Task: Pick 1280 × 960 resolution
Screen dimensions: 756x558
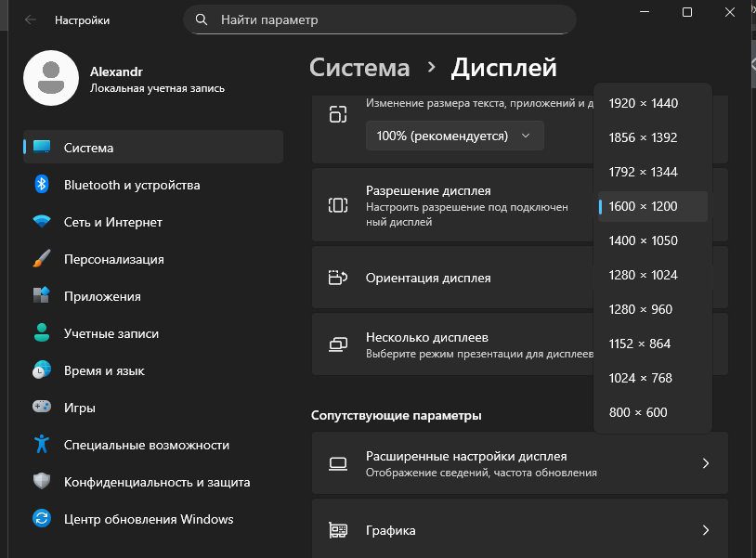Action: [652, 309]
